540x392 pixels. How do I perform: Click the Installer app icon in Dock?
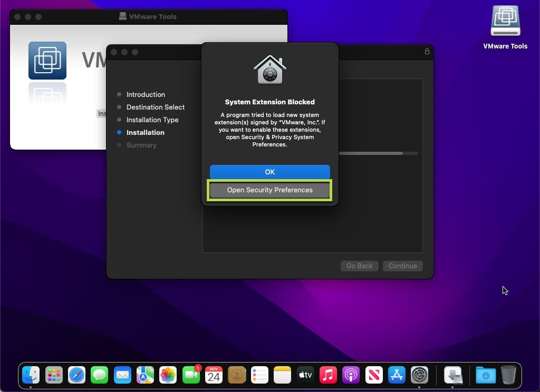tap(452, 375)
